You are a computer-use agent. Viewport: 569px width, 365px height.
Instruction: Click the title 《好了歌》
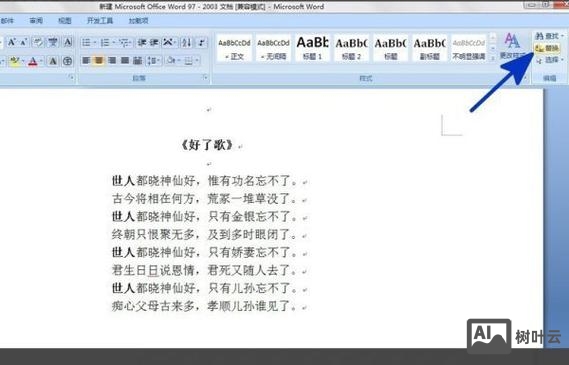(207, 145)
